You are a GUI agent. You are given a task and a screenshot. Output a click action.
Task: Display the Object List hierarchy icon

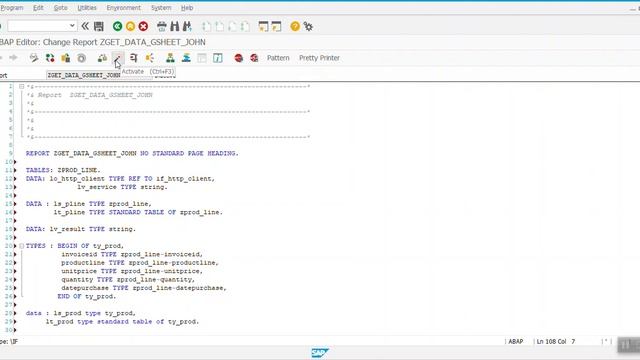pos(170,58)
